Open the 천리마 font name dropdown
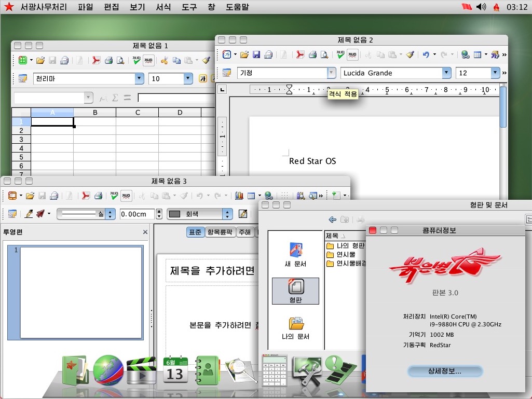The width and height of the screenshot is (532, 399). coord(139,79)
